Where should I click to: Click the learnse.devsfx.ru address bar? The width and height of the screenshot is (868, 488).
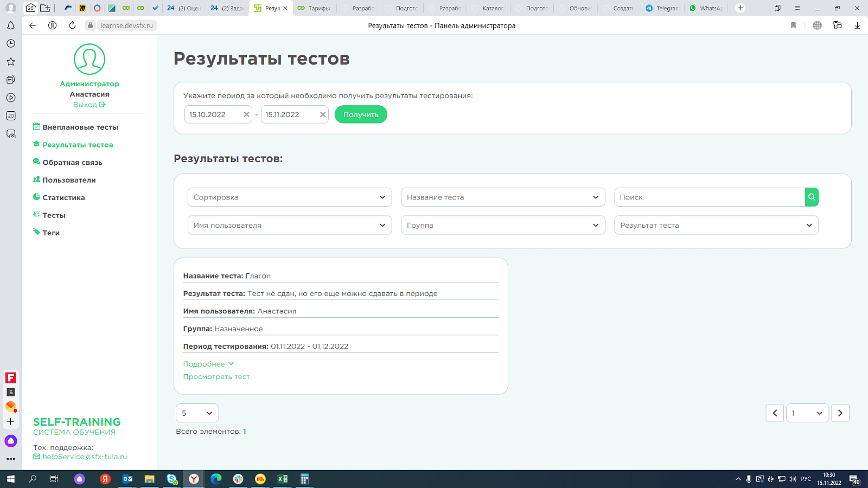(x=126, y=25)
